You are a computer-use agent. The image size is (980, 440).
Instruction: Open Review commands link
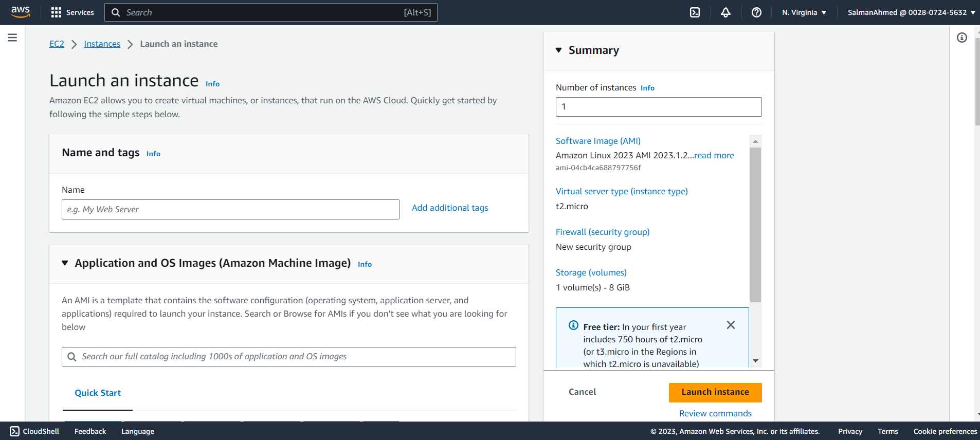tap(715, 413)
